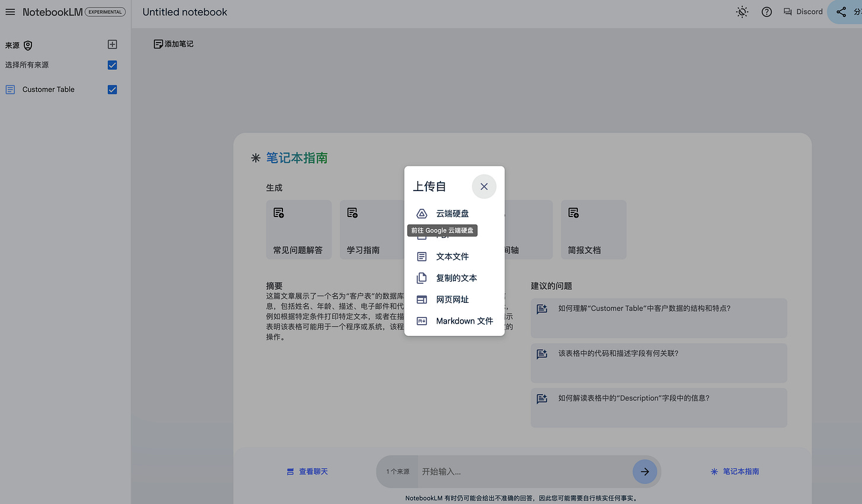Image resolution: width=862 pixels, height=504 pixels.
Task: Toggle the dark mode brightness icon
Action: (742, 12)
